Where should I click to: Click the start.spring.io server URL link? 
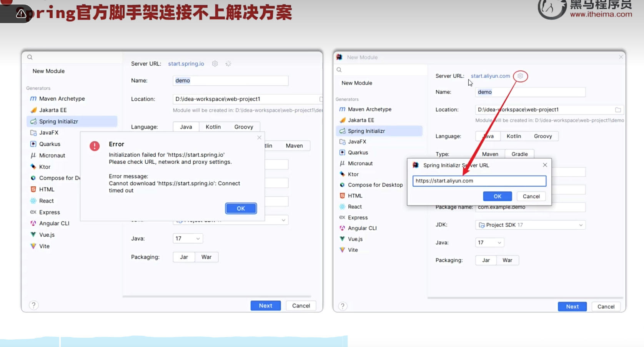pos(186,64)
